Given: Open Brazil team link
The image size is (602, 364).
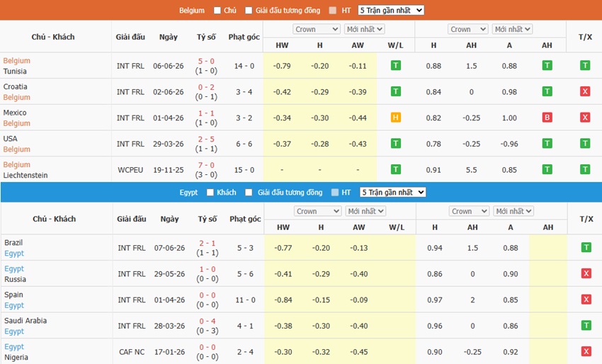Looking at the screenshot, I should click(x=13, y=243).
